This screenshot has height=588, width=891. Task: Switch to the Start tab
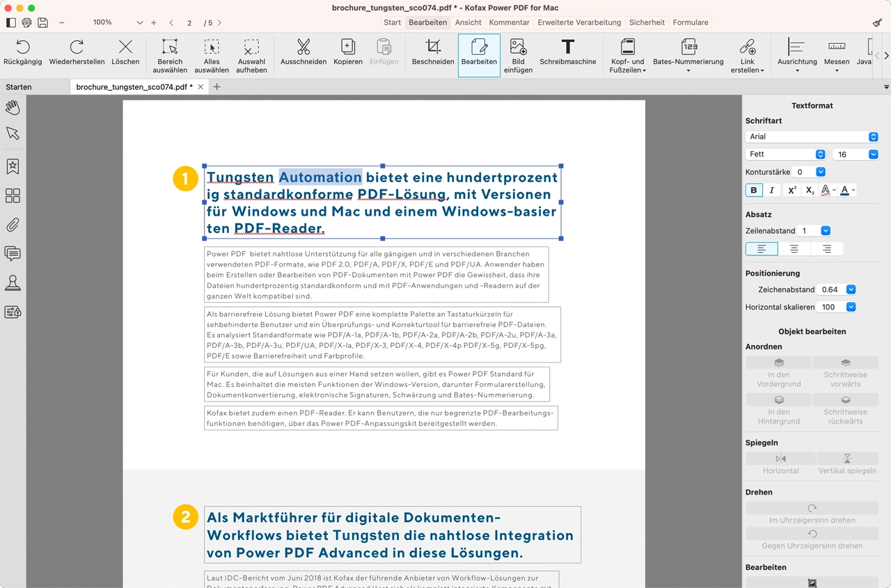(x=392, y=22)
